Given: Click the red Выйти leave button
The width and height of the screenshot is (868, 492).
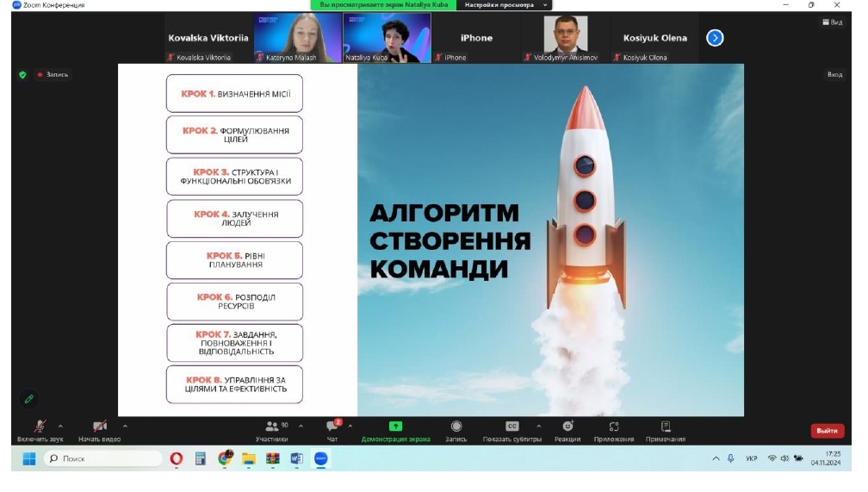Looking at the screenshot, I should tap(827, 431).
